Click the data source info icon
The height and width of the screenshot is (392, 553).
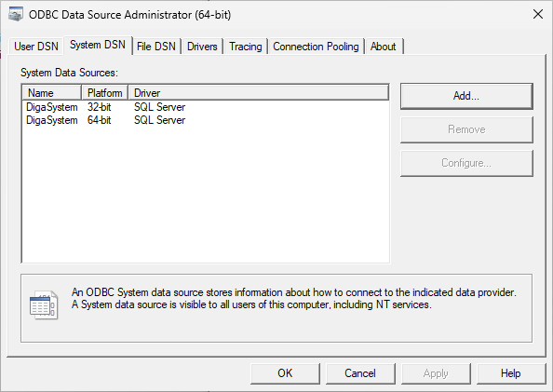click(x=44, y=305)
